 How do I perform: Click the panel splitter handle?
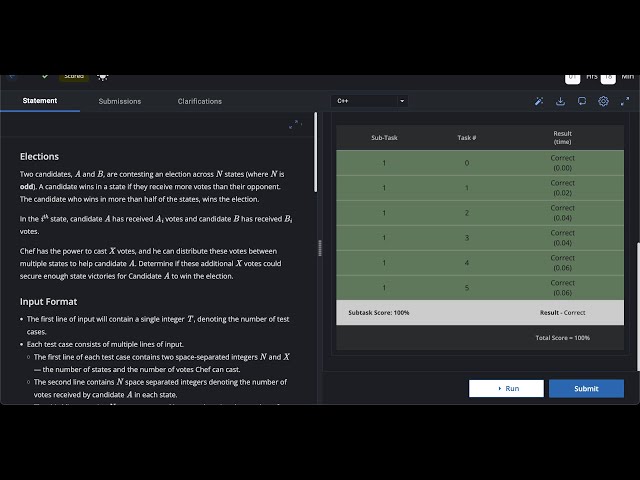pyautogui.click(x=320, y=248)
